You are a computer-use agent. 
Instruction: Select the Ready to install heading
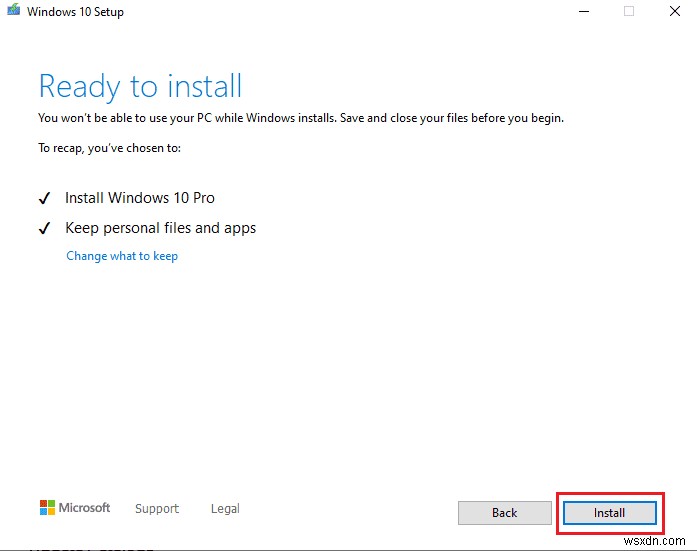tap(140, 86)
